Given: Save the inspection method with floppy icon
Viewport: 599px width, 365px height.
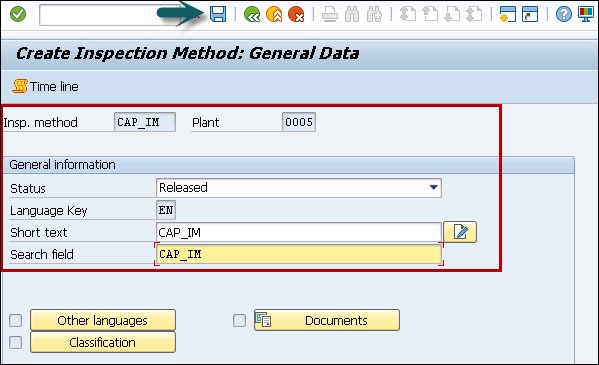Looking at the screenshot, I should pos(218,15).
